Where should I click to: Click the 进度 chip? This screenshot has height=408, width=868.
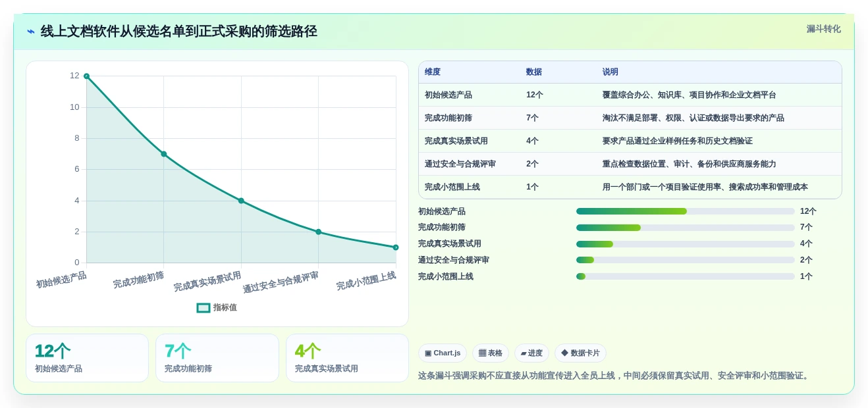[x=531, y=353]
